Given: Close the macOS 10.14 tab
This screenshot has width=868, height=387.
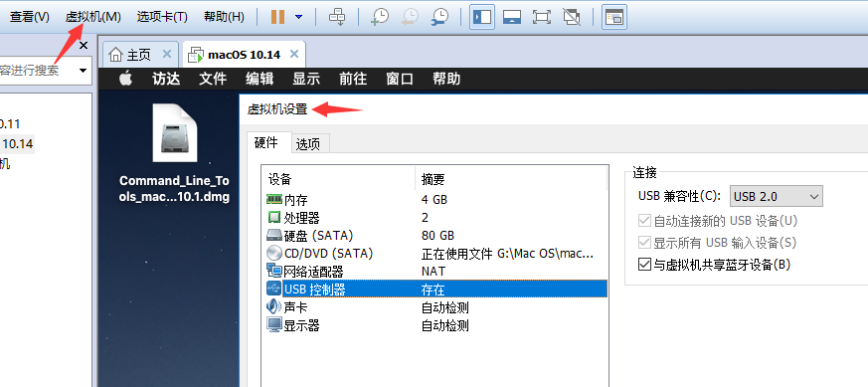Looking at the screenshot, I should coord(294,54).
